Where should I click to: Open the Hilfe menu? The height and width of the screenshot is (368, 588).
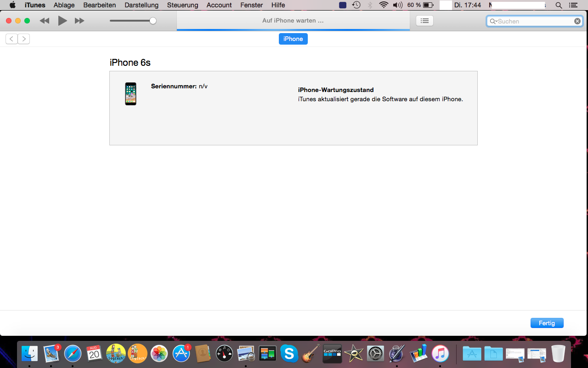coord(278,5)
